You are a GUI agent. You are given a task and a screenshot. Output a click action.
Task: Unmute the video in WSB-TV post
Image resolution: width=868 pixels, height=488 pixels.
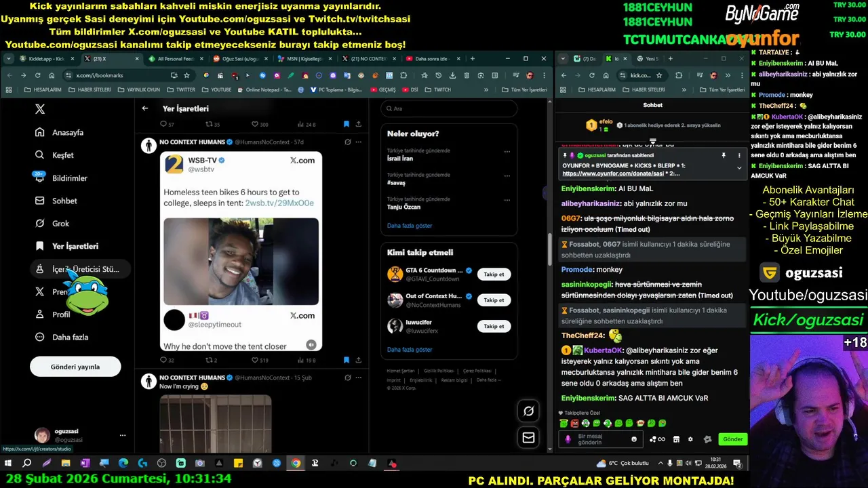click(x=311, y=344)
